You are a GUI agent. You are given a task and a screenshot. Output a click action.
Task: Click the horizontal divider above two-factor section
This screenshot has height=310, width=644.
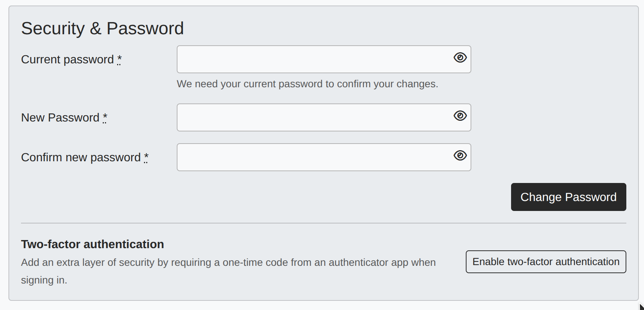tap(323, 223)
